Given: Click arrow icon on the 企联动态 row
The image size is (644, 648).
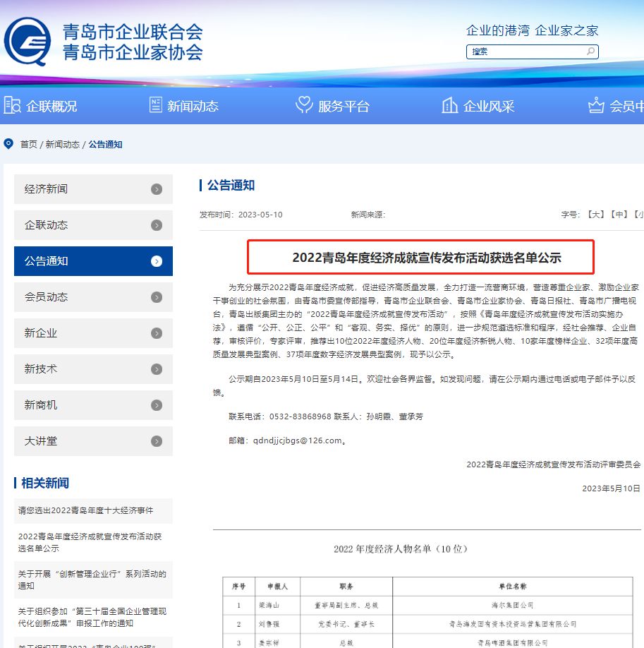Looking at the screenshot, I should 157,225.
